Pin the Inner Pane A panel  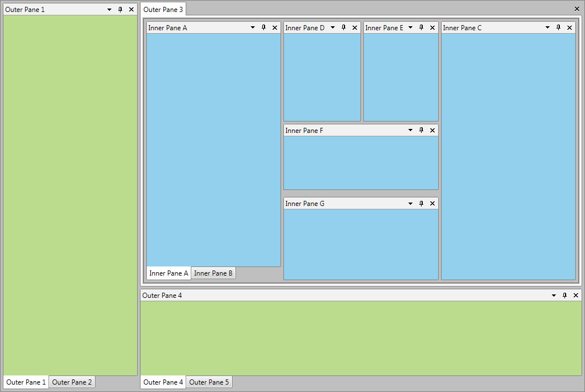(x=263, y=27)
